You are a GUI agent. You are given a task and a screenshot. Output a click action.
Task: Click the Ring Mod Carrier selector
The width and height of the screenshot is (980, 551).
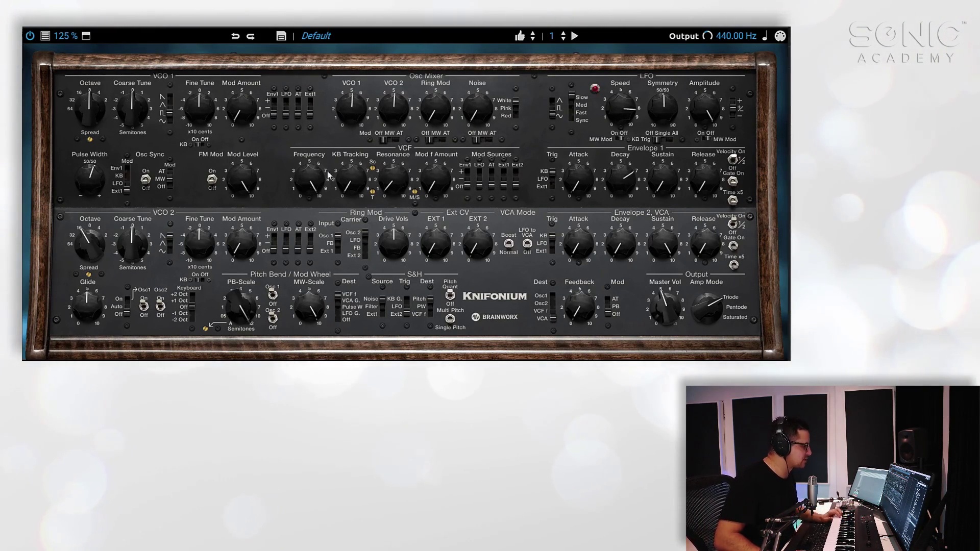[365, 243]
